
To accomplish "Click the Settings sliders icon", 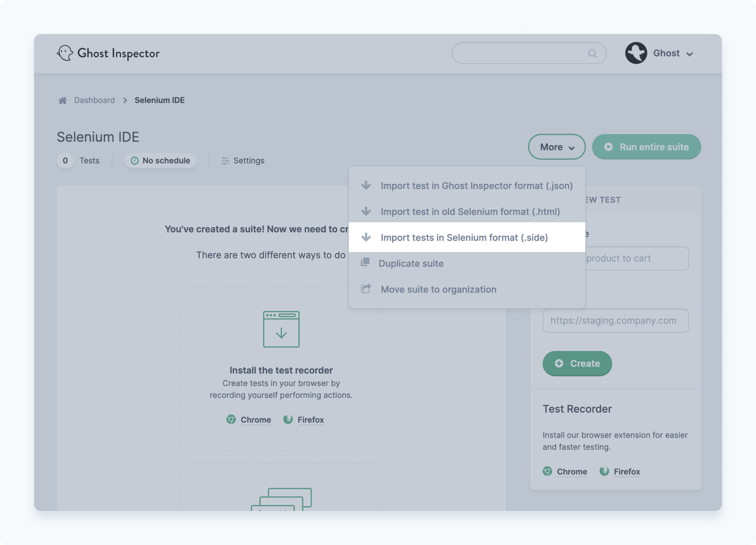I will (225, 161).
